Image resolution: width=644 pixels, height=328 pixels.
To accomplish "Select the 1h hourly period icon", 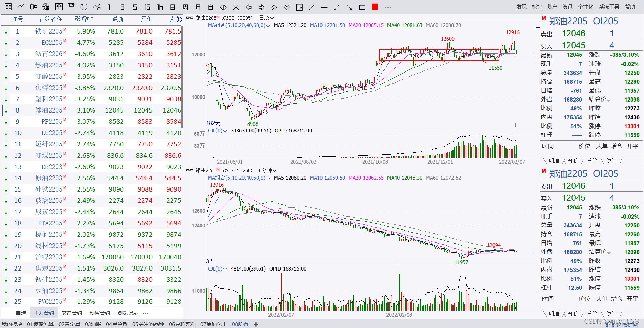I will (x=160, y=7).
